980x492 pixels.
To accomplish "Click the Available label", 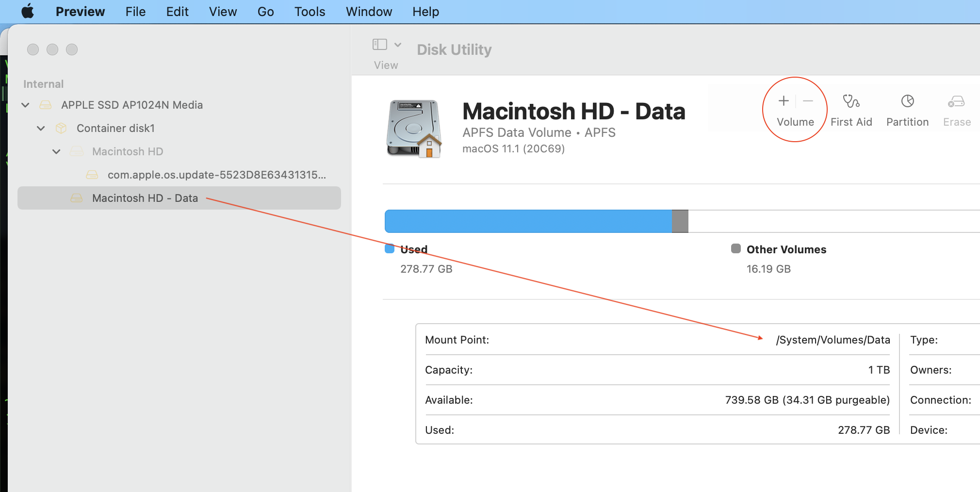I will tap(449, 400).
